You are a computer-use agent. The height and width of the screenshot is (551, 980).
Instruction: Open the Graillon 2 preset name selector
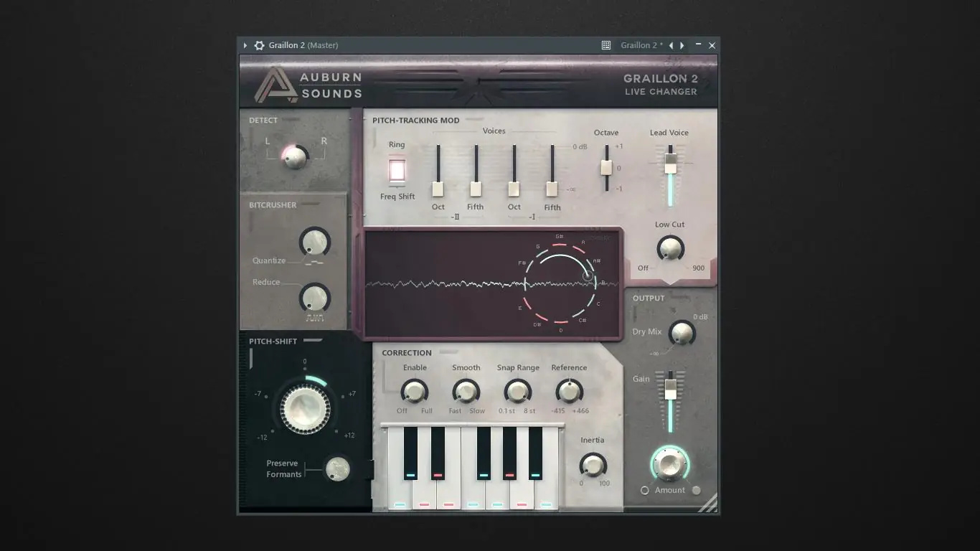[641, 45]
